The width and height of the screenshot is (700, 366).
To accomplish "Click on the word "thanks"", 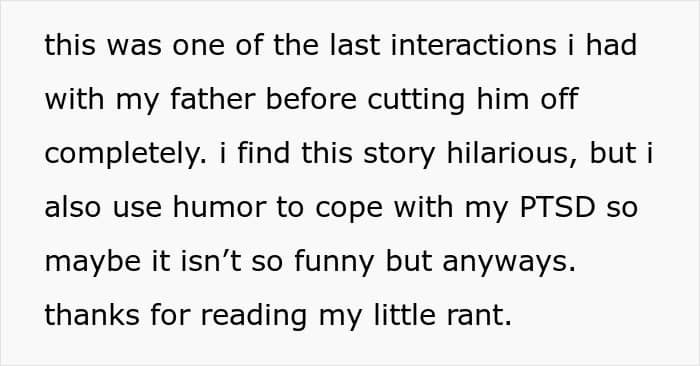I will [92, 315].
